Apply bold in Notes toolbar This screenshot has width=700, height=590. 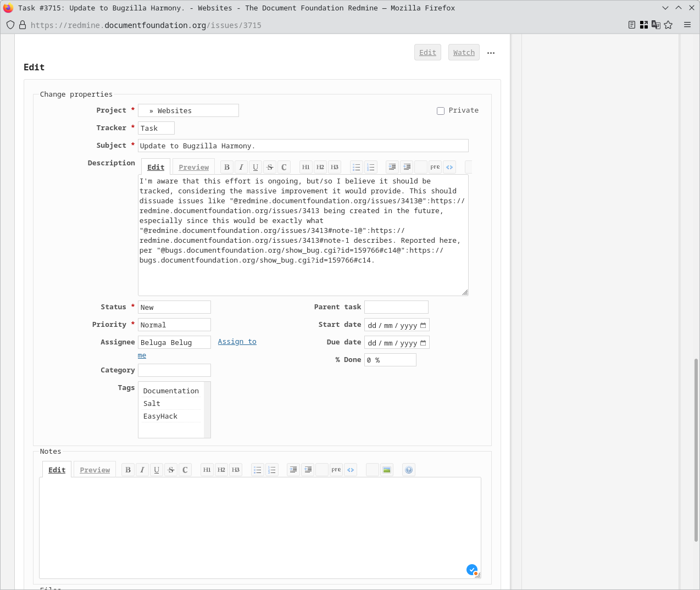(128, 470)
